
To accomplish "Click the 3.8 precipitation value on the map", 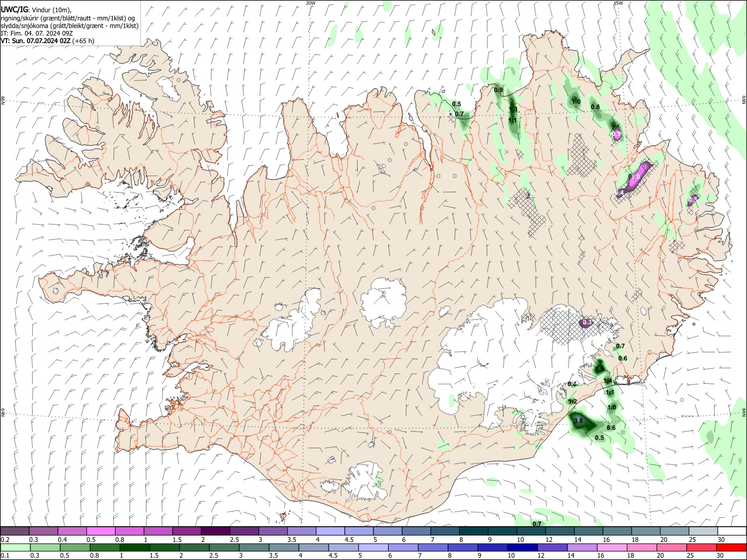I will click(x=578, y=421).
